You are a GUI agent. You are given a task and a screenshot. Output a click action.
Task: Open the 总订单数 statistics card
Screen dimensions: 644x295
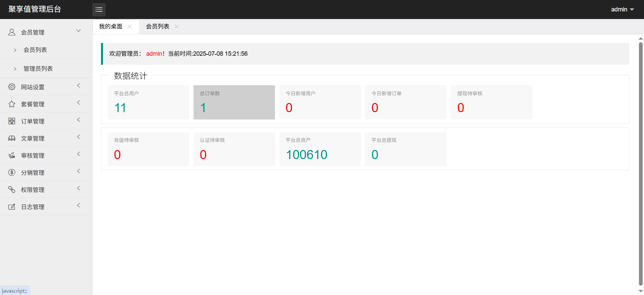[x=234, y=102]
